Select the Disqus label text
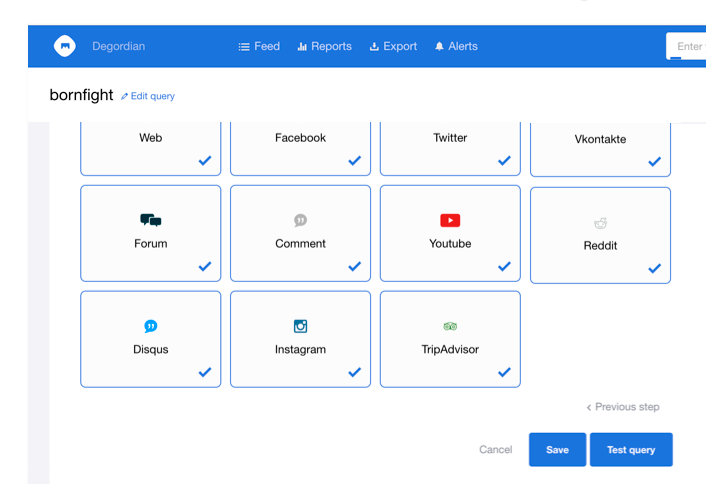 click(x=150, y=349)
